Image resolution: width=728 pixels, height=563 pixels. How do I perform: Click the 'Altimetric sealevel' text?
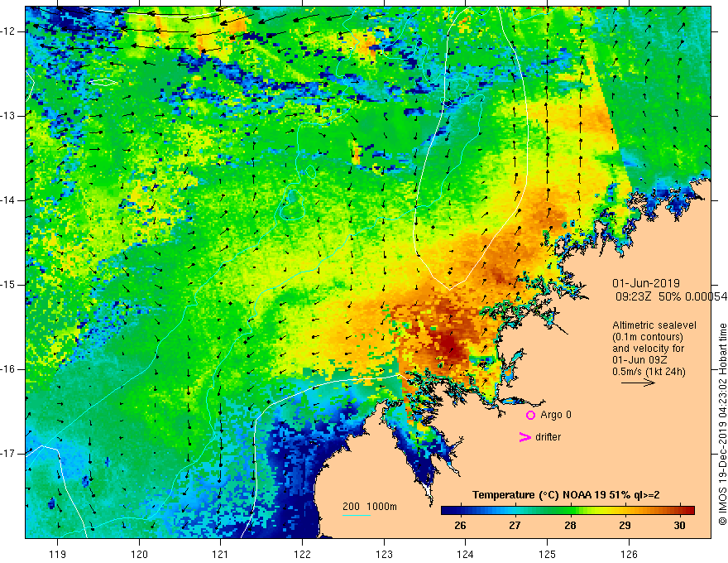[654, 325]
